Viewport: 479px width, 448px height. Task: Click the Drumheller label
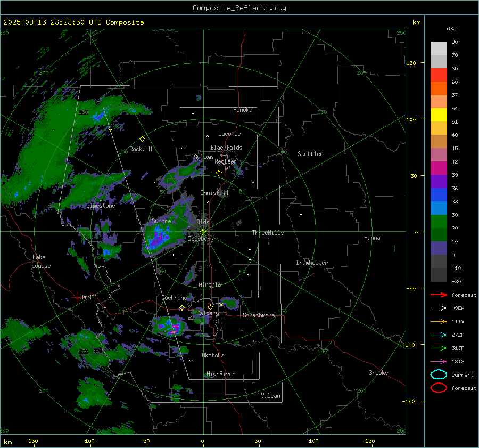[x=312, y=263]
